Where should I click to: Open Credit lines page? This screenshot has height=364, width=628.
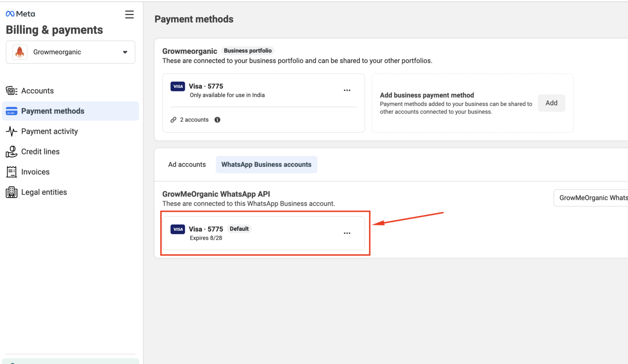click(70, 152)
